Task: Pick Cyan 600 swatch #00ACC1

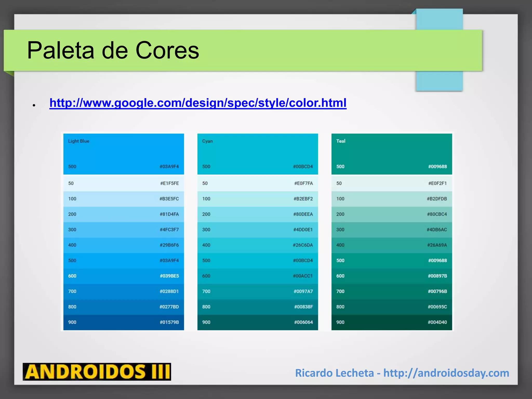Action: 258,276
